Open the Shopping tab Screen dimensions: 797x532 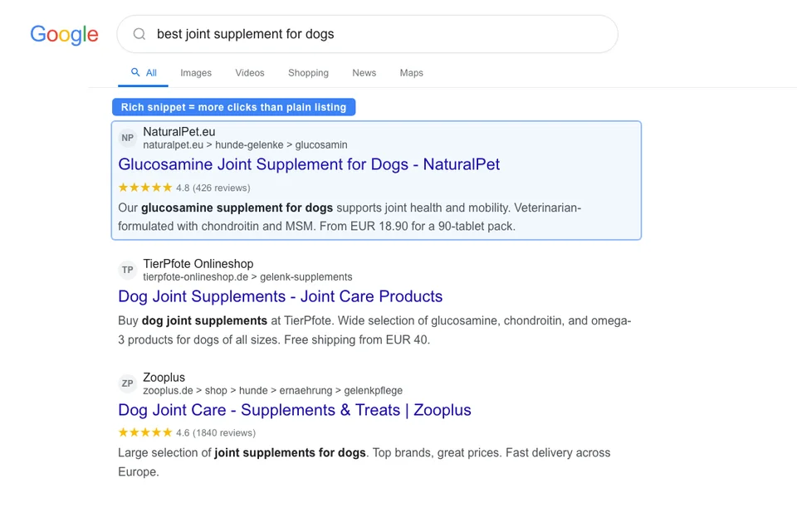308,73
